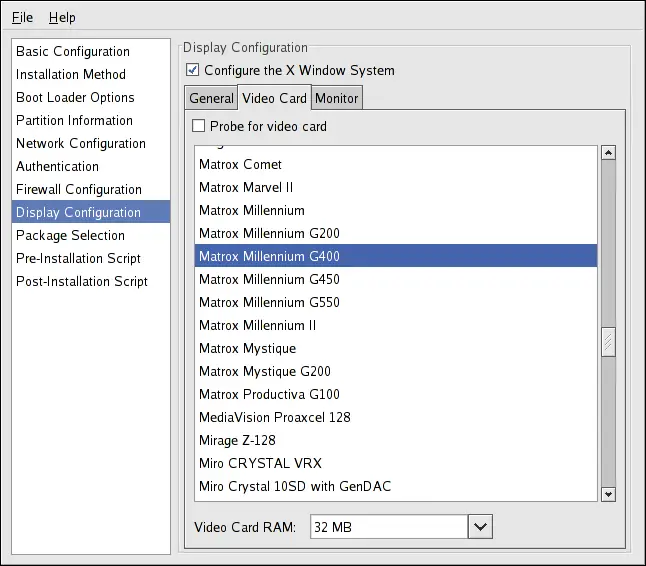Click scrollbar up arrow in video card list
Viewport: 646px width, 566px height.
(607, 153)
